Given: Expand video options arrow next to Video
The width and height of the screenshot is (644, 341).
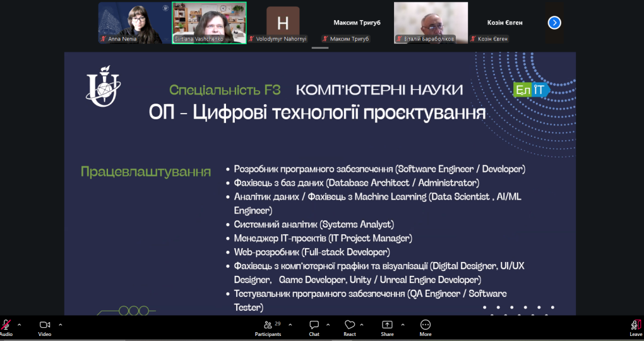Looking at the screenshot, I should (x=60, y=325).
